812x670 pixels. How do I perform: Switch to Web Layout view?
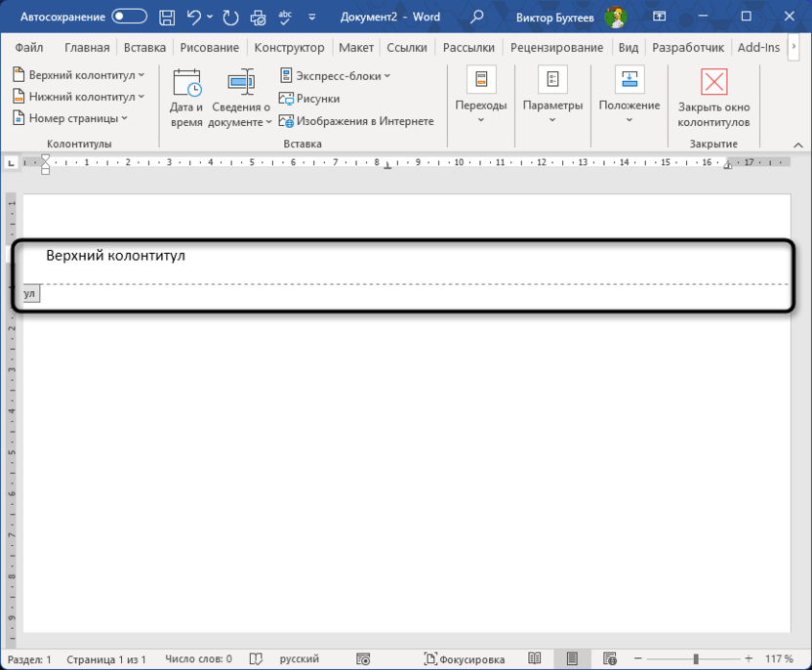pyautogui.click(x=610, y=658)
